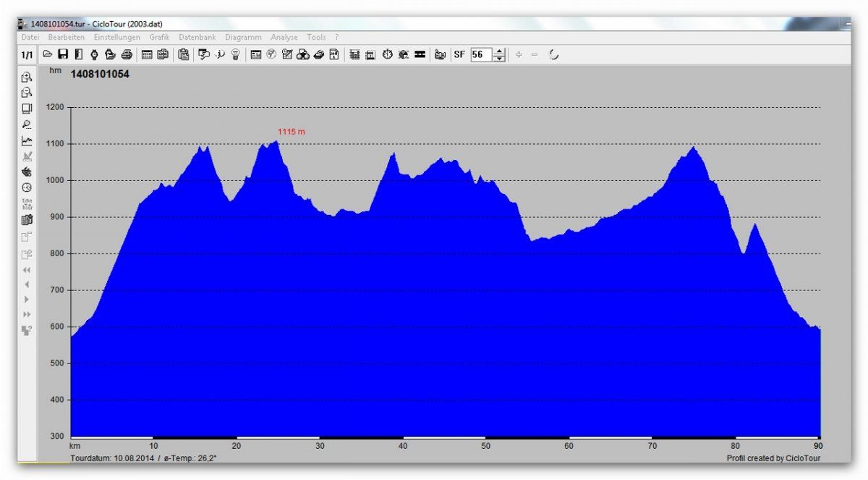Click the printer icon in toolbar
868x480 pixels.
click(127, 54)
